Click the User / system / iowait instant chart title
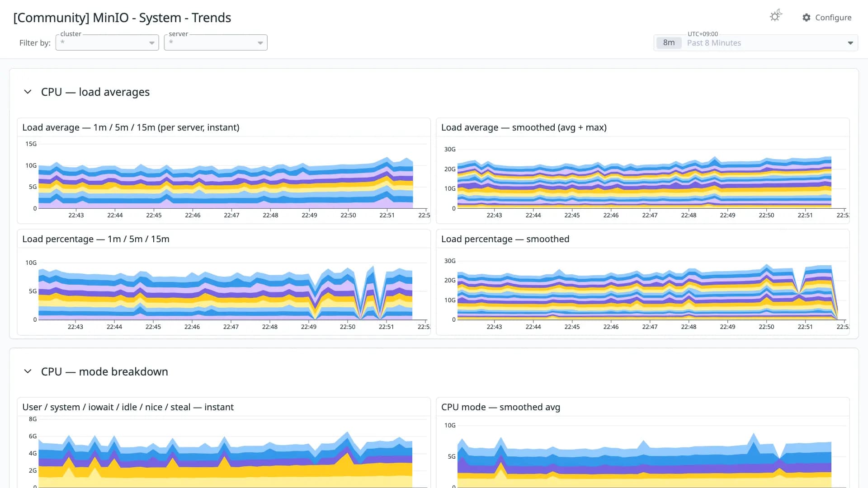The height and width of the screenshot is (488, 868). [128, 407]
